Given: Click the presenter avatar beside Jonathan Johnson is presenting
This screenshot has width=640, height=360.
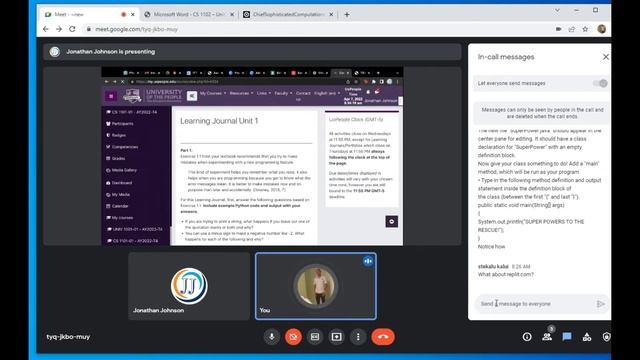Looking at the screenshot, I should 55,52.
